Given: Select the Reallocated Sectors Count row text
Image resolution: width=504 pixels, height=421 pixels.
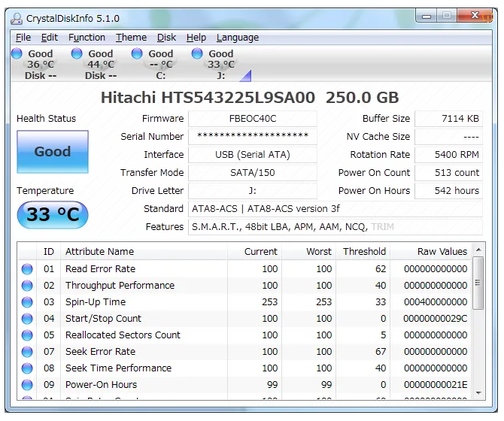Looking at the screenshot, I should click(123, 335).
